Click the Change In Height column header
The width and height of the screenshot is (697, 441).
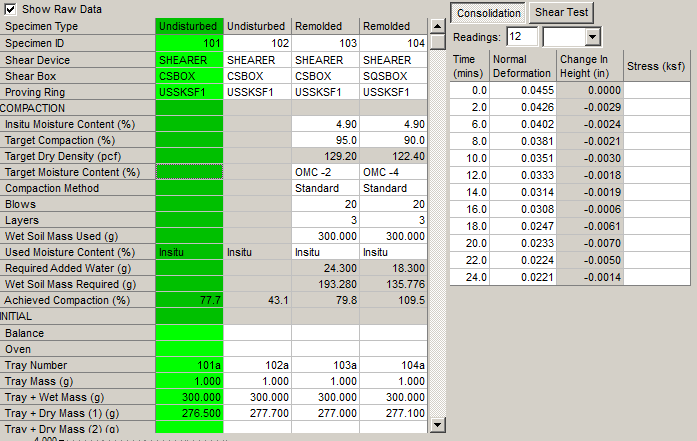(x=589, y=66)
